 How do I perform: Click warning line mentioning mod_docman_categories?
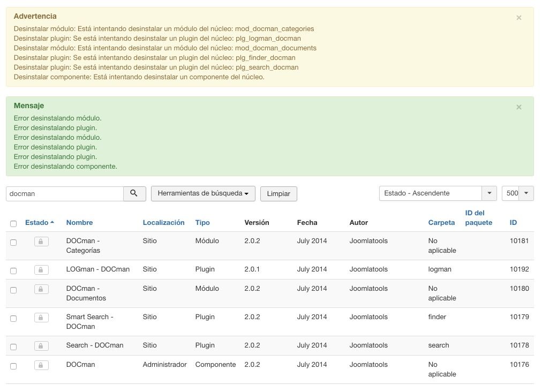point(164,29)
